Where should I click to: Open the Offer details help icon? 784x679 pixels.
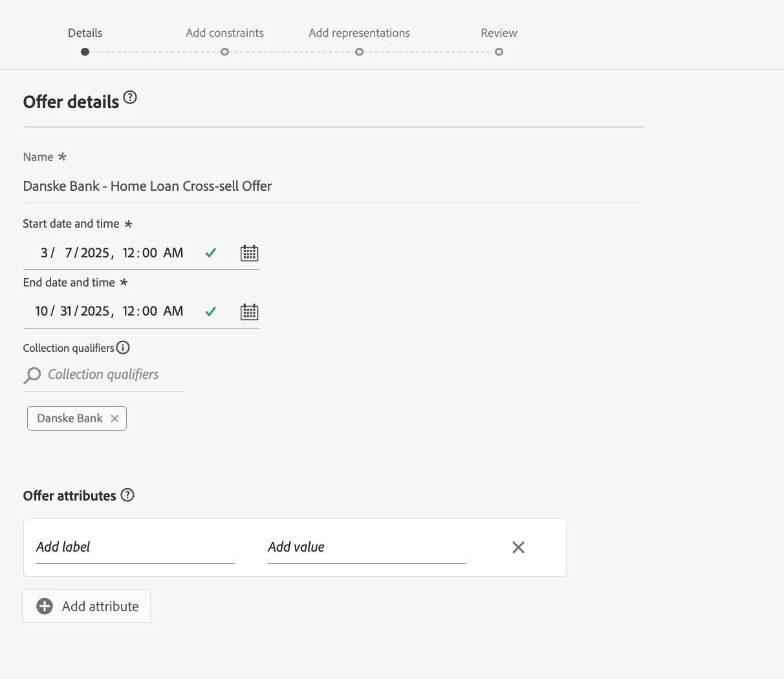(x=130, y=97)
